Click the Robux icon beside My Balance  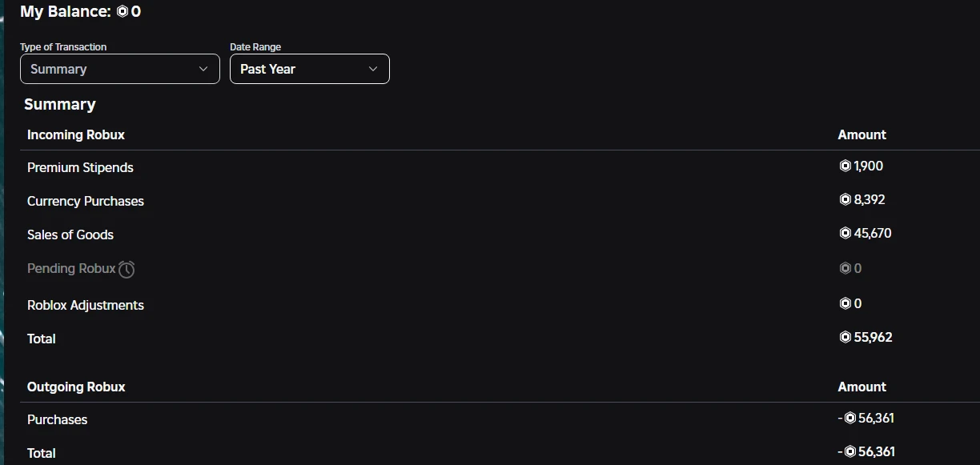(x=122, y=12)
